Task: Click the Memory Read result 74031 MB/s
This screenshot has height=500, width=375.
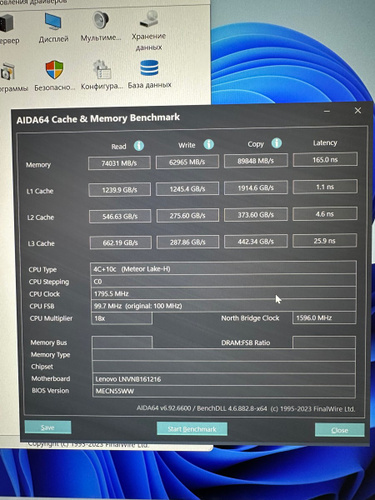Action: click(119, 163)
